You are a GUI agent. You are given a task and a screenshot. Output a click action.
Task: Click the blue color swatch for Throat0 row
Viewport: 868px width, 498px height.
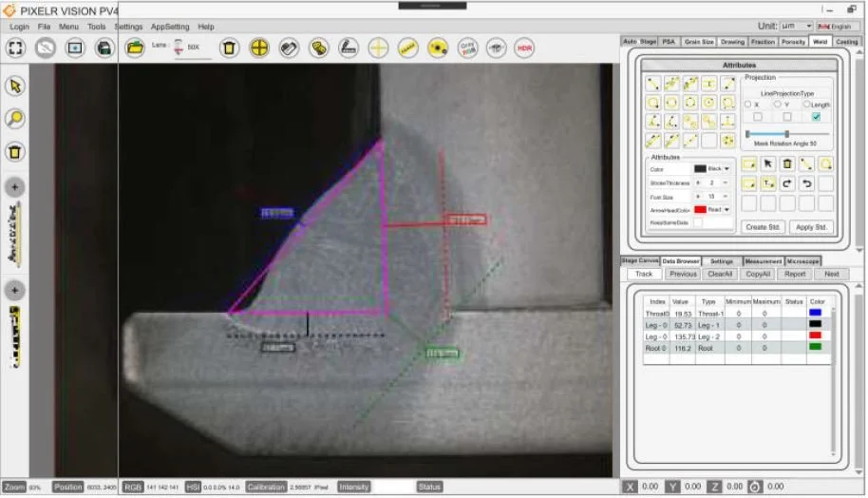tap(815, 313)
